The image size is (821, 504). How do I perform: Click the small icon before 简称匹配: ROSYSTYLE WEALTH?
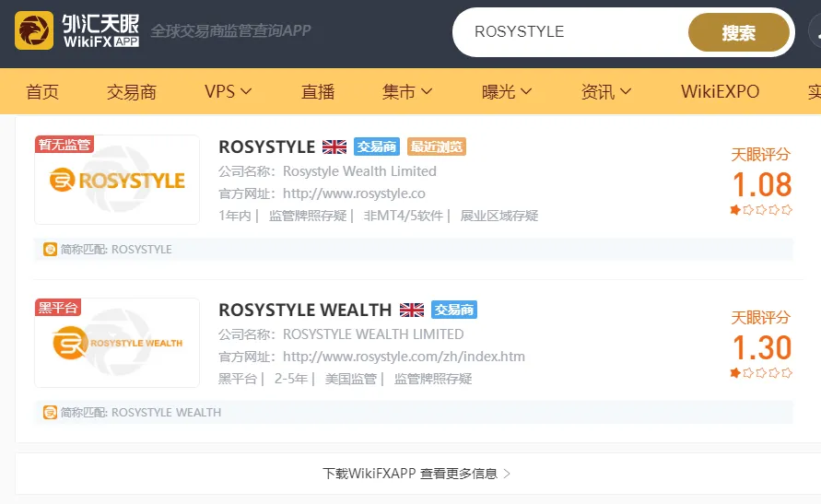point(50,413)
